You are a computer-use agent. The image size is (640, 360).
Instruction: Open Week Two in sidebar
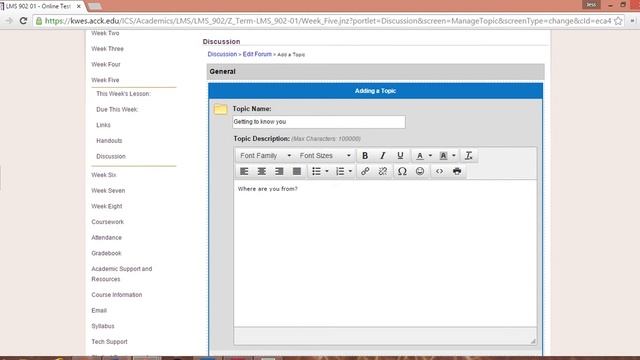(x=105, y=33)
